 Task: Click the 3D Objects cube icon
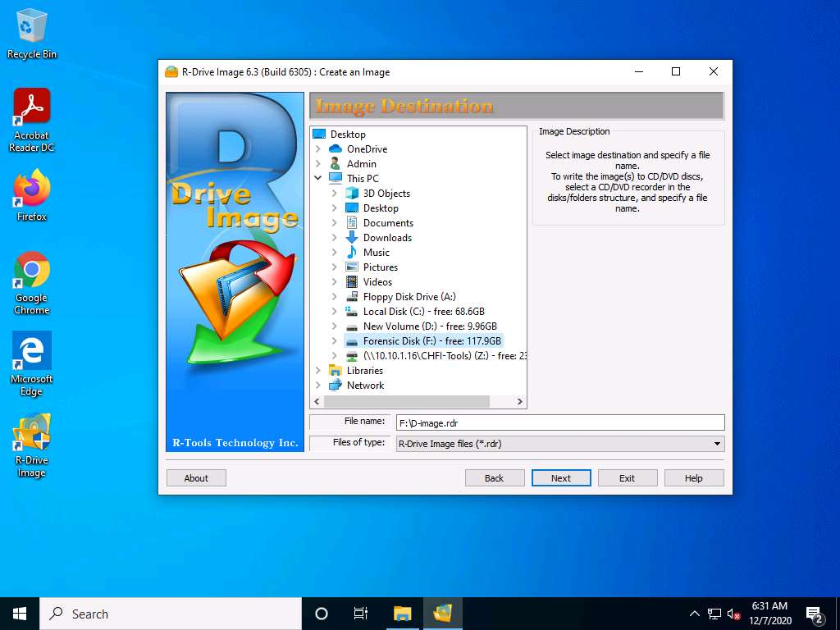click(x=352, y=194)
